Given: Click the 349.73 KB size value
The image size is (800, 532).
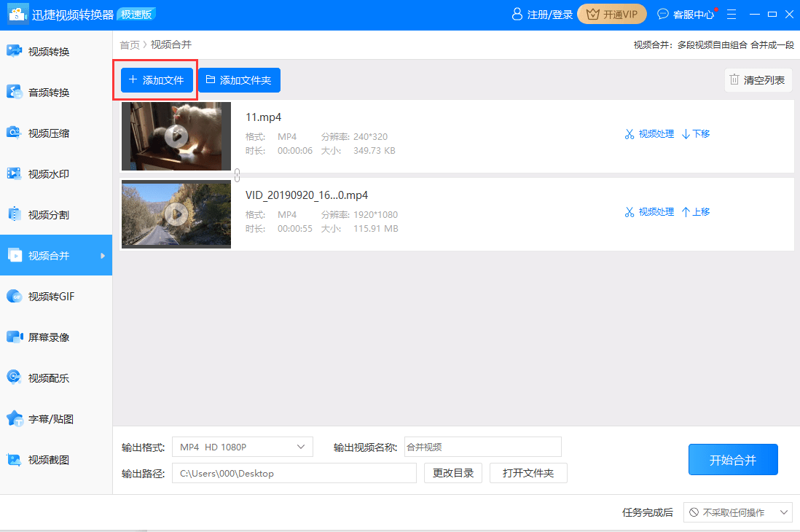Looking at the screenshot, I should coord(374,151).
